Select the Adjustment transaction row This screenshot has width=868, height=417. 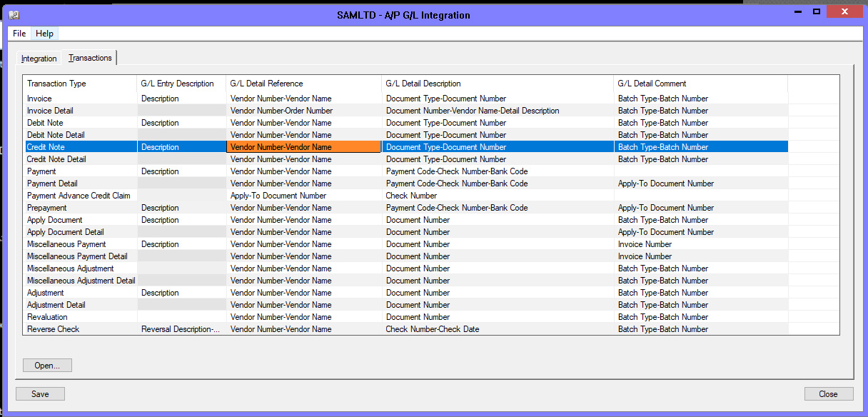(405, 293)
